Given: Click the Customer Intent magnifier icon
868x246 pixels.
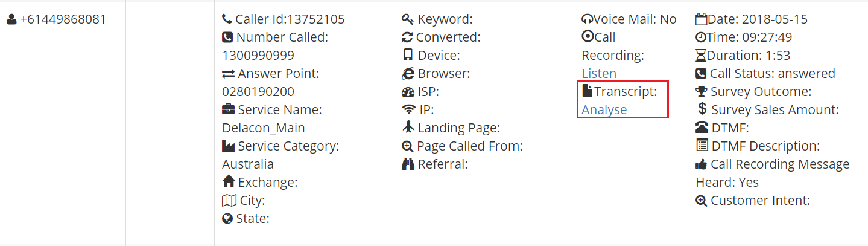Looking at the screenshot, I should click(x=701, y=201).
